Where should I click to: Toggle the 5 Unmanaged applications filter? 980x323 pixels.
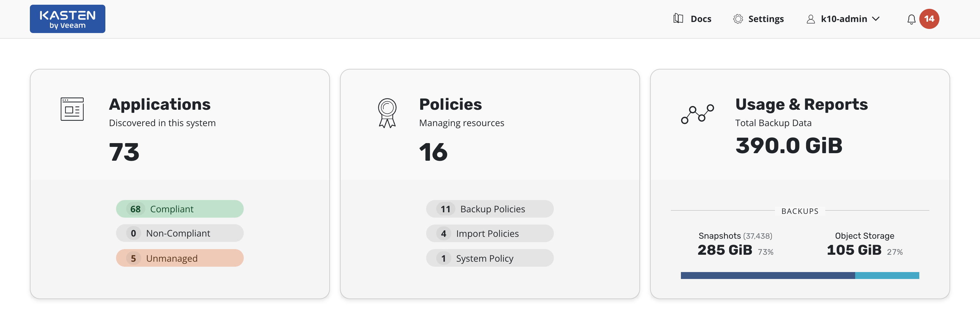(180, 258)
